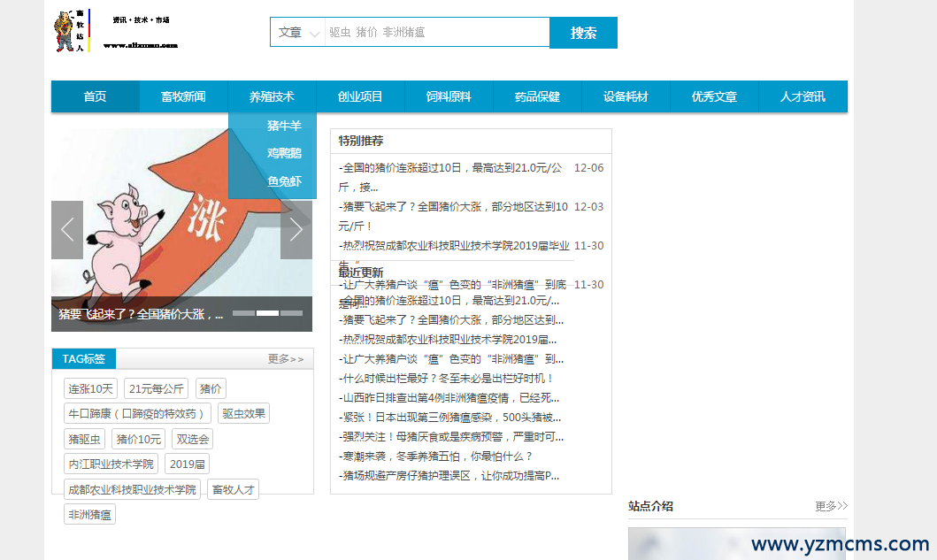Click the 站点介绍 section heading
Screen dimensions: 937x560
click(x=650, y=506)
